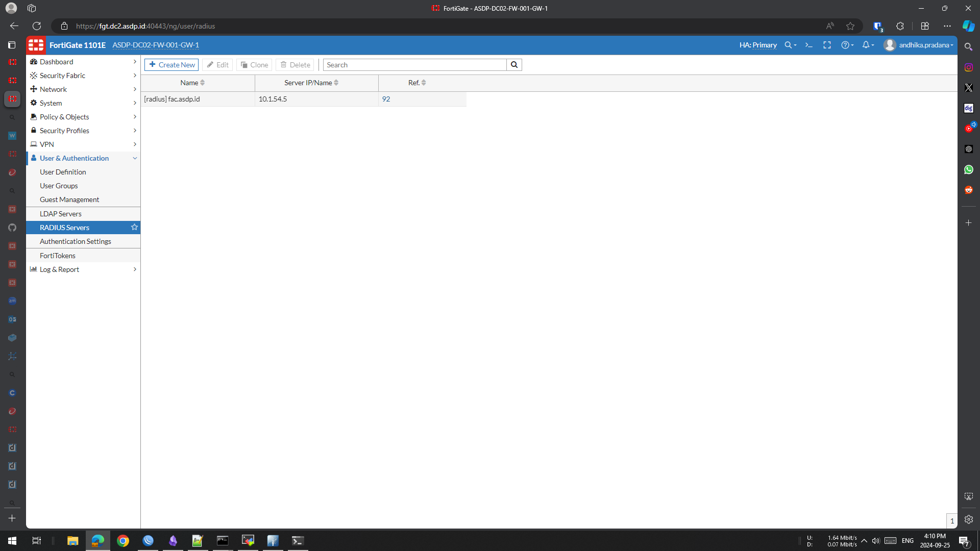Click the ASDP-DC02-FW-001-GW-1 hostname link
This screenshot has height=551, width=980.
[156, 45]
